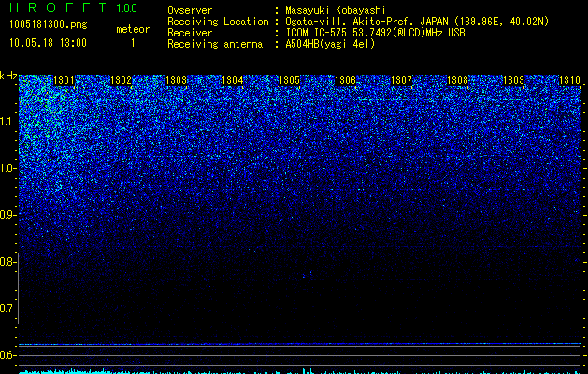Select the 1.0.0 version number

click(127, 8)
